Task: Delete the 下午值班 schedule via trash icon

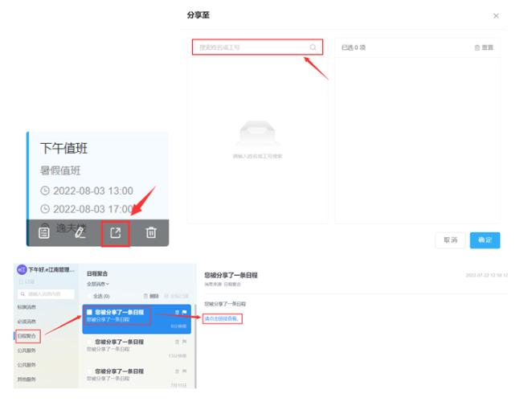Action: pyautogui.click(x=151, y=233)
